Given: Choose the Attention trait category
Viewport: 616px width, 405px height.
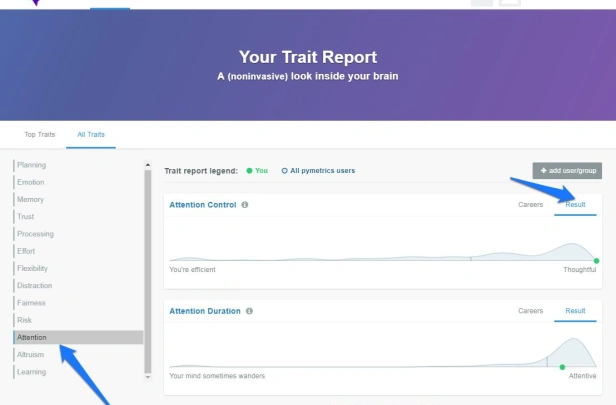Looking at the screenshot, I should pyautogui.click(x=78, y=337).
